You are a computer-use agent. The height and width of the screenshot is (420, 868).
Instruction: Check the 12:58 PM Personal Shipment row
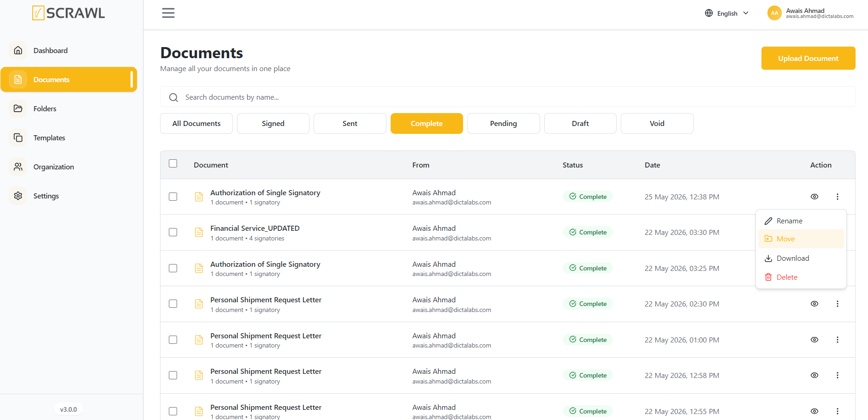tap(173, 375)
